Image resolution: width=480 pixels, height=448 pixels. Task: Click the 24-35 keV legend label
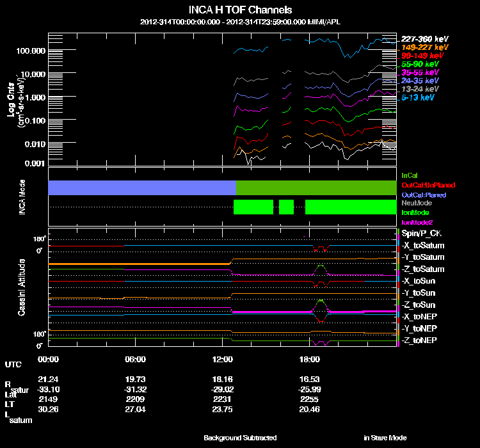pos(420,81)
